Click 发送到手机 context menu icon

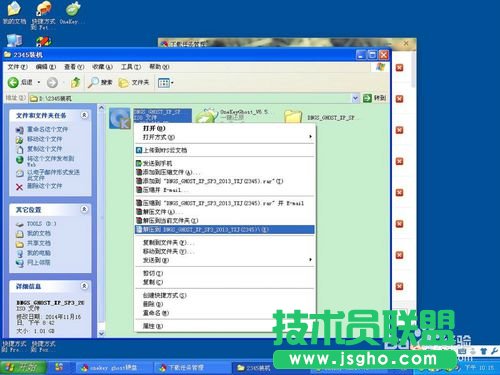139,163
